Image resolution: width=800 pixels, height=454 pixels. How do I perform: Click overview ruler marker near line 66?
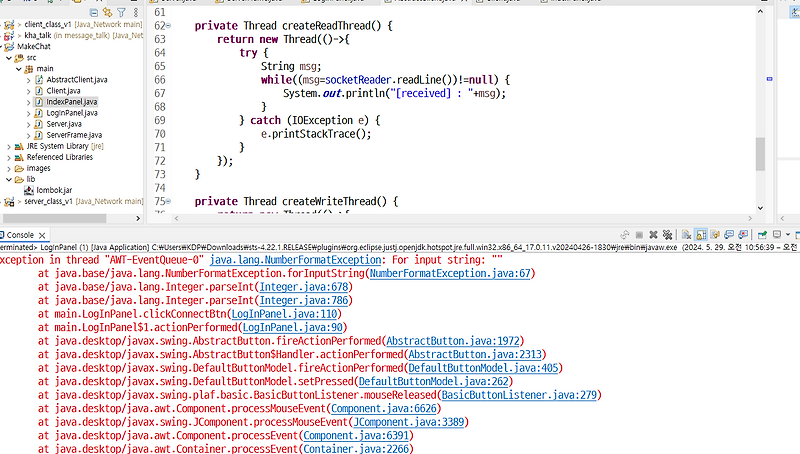[x=769, y=79]
